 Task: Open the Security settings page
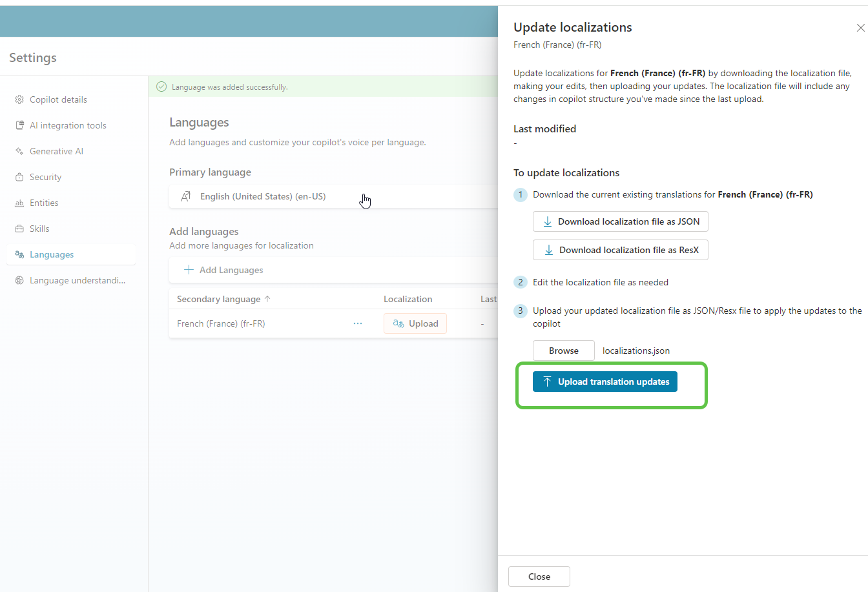point(45,177)
